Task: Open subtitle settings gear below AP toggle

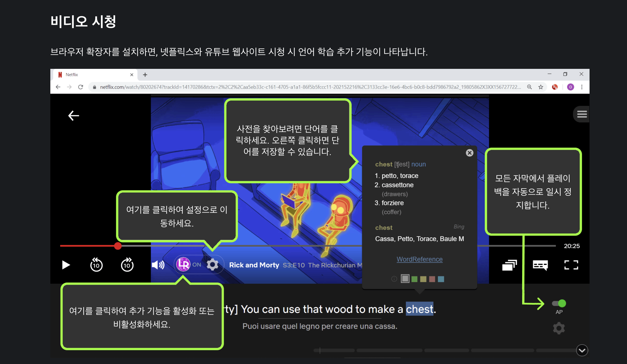Action: click(x=559, y=328)
